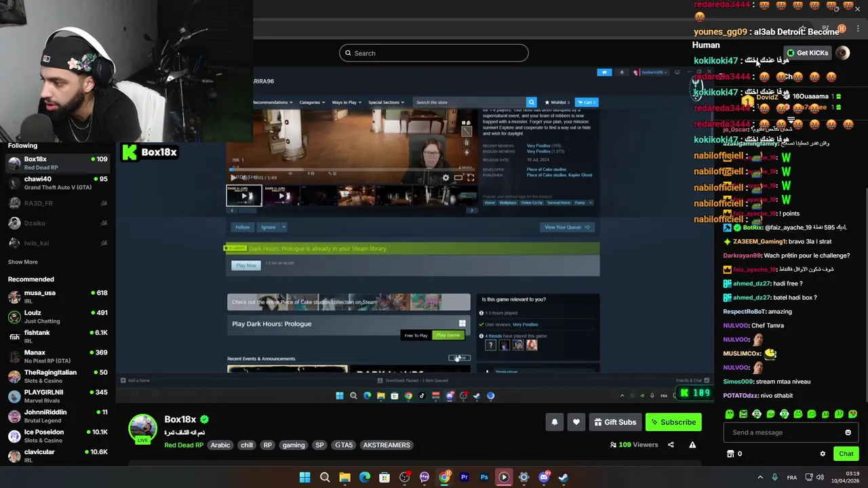Insert the first green emote in quick emote row

coord(730,414)
